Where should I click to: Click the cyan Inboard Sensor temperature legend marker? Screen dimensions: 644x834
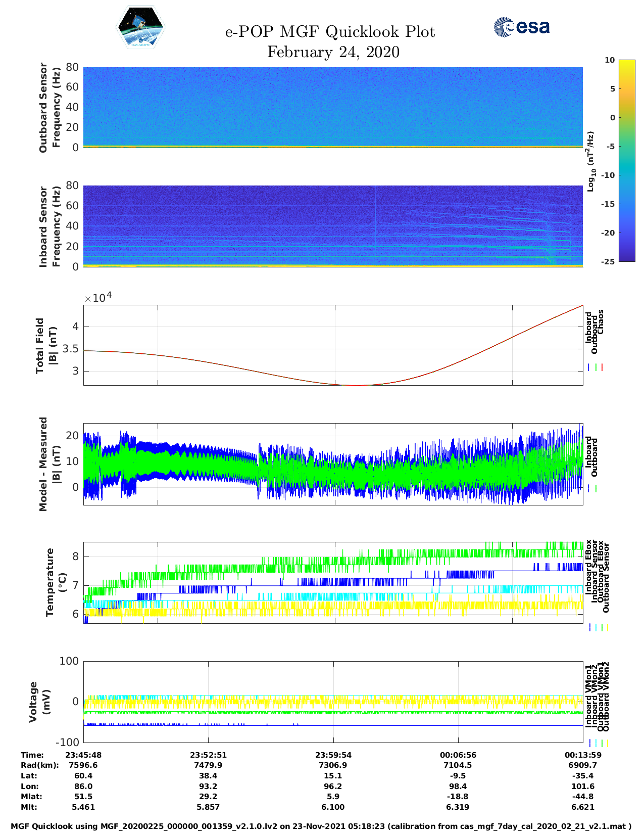(x=596, y=627)
